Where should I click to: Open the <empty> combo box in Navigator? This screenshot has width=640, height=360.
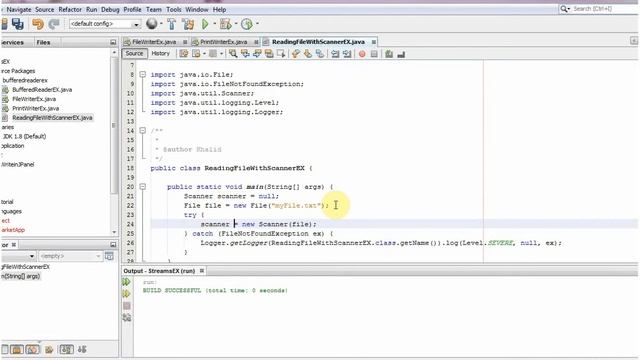point(70,256)
